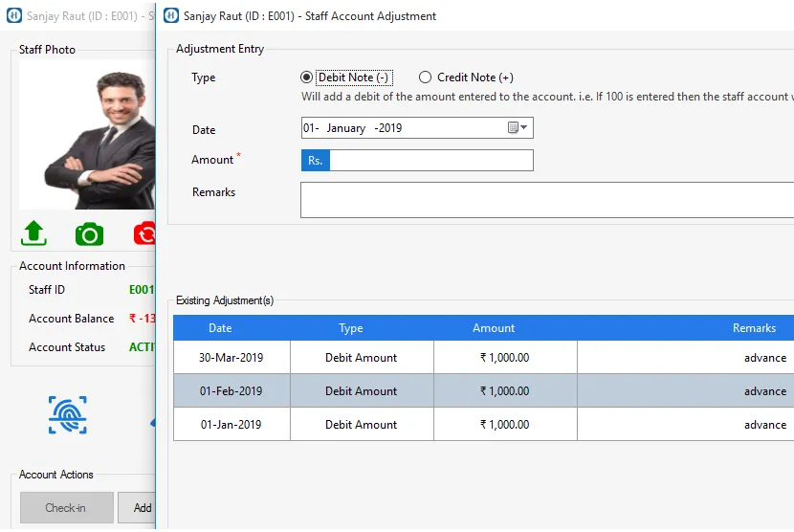Viewport: 794px width, 532px height.
Task: Open calendar picker in Date field
Action: [x=518, y=127]
